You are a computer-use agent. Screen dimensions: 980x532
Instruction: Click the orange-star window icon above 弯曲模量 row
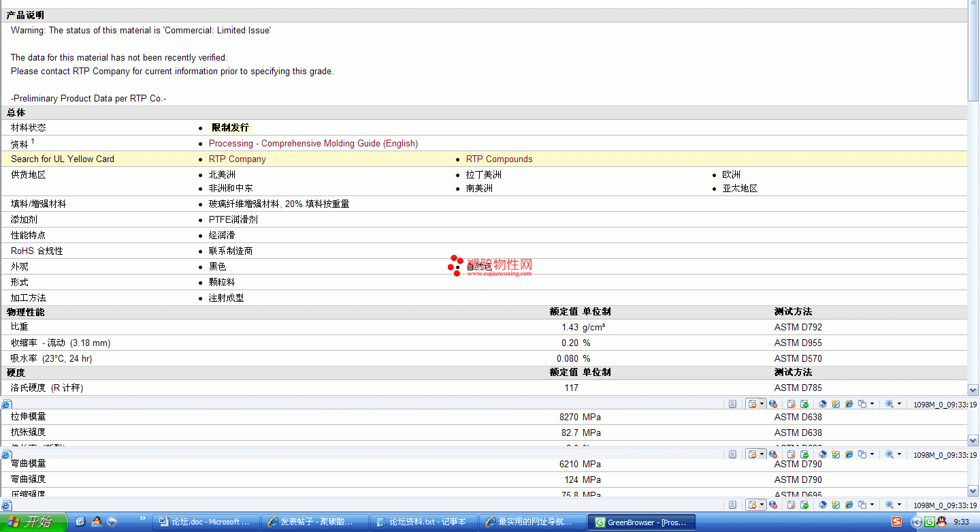click(791, 454)
